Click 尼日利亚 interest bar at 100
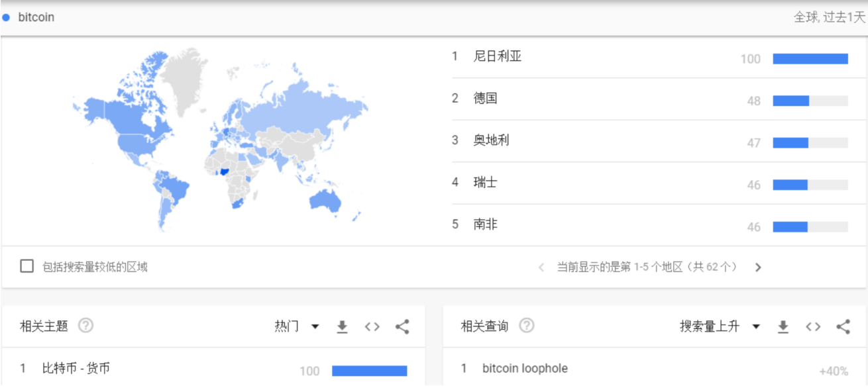The image size is (868, 390). coord(810,59)
